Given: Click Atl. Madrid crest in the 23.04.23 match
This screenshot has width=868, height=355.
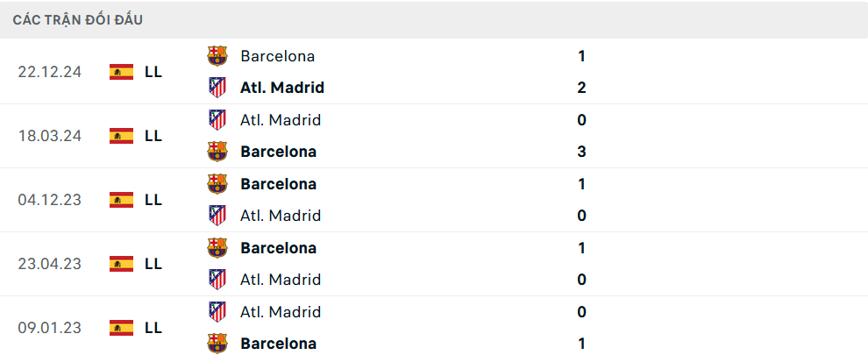Looking at the screenshot, I should tap(217, 280).
